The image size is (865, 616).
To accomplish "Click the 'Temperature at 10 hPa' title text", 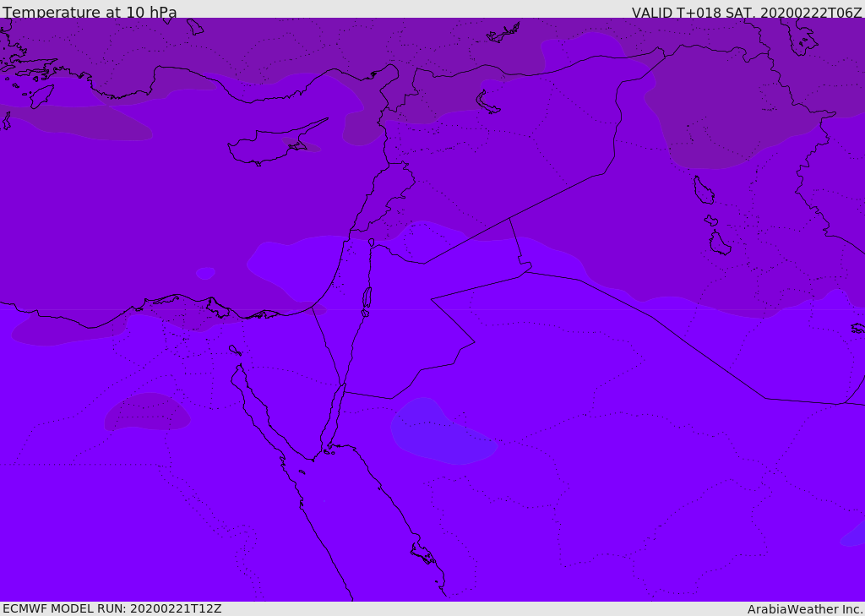I will click(90, 12).
